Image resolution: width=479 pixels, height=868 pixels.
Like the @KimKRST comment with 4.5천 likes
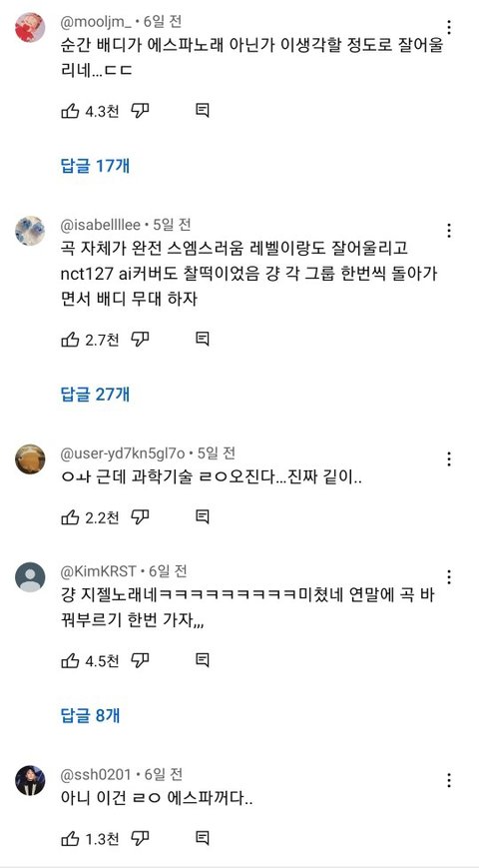tap(70, 660)
